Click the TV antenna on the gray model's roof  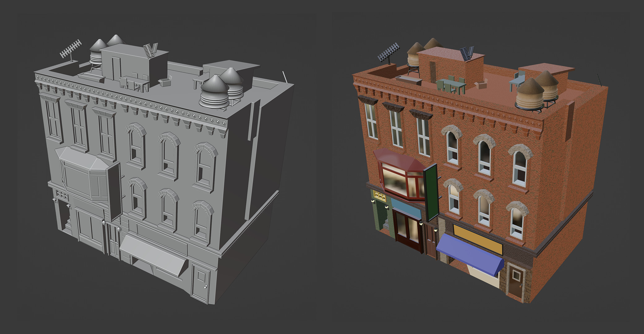(71, 49)
